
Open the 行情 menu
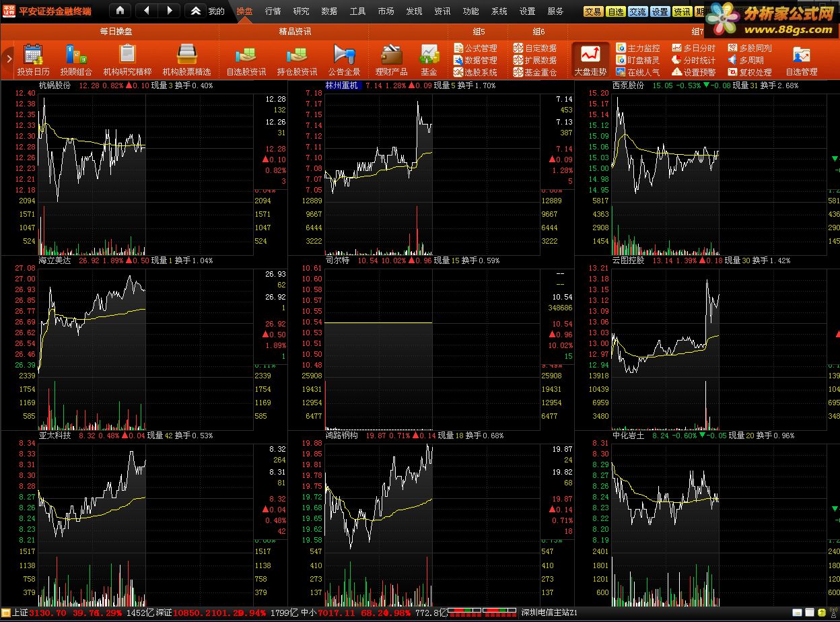(x=273, y=11)
